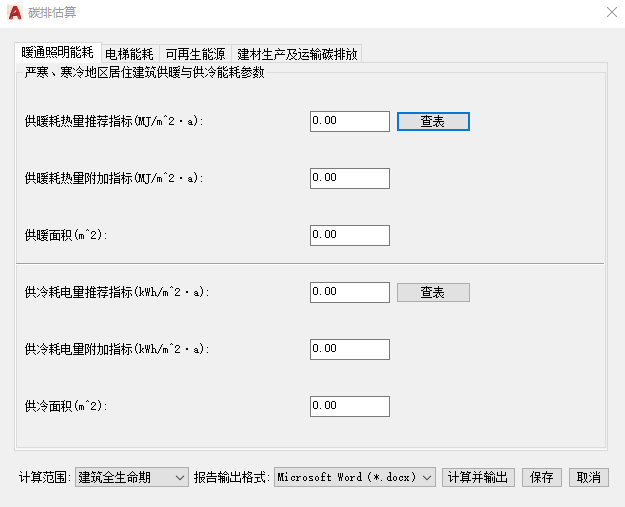Screen dimensions: 625x507
Task: Open the 电梯能耗 tab
Action: point(130,54)
